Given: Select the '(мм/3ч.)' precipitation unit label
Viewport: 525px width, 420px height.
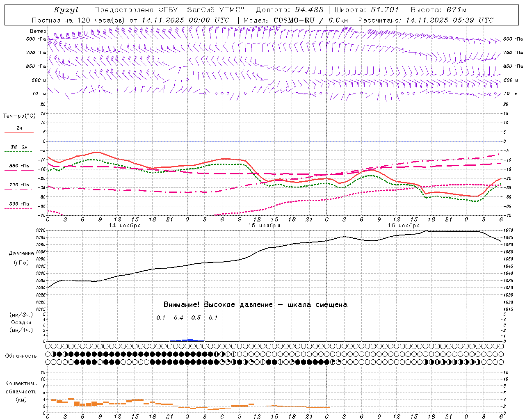Looking at the screenshot, I should (x=21, y=315).
